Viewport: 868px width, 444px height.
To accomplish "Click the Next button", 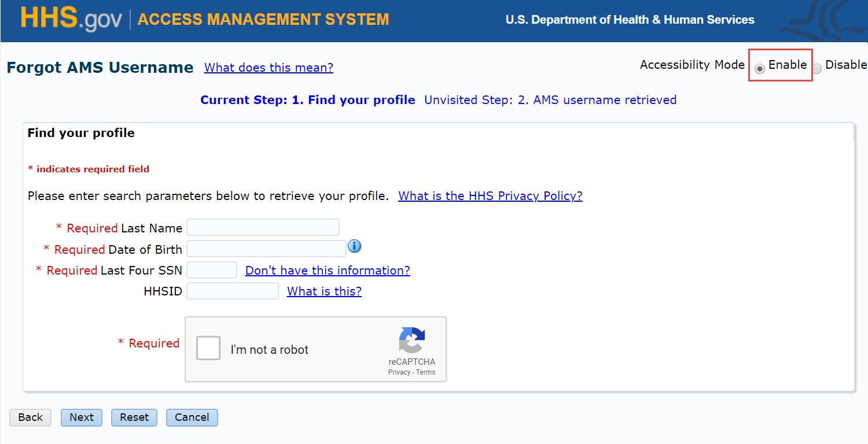I will 81,417.
